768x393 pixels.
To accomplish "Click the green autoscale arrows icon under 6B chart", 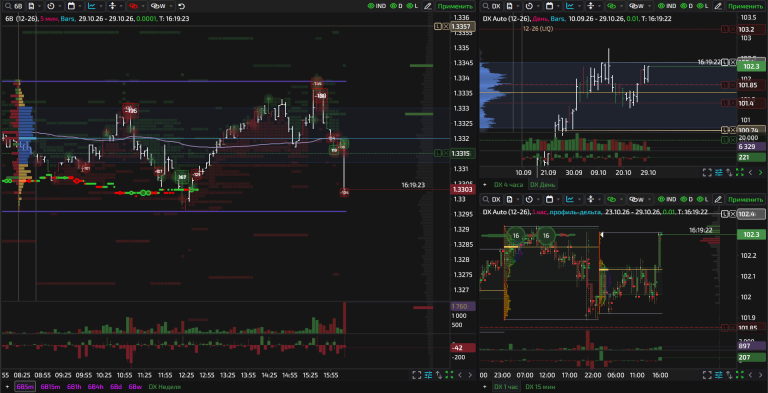I will pyautogui.click(x=449, y=375).
